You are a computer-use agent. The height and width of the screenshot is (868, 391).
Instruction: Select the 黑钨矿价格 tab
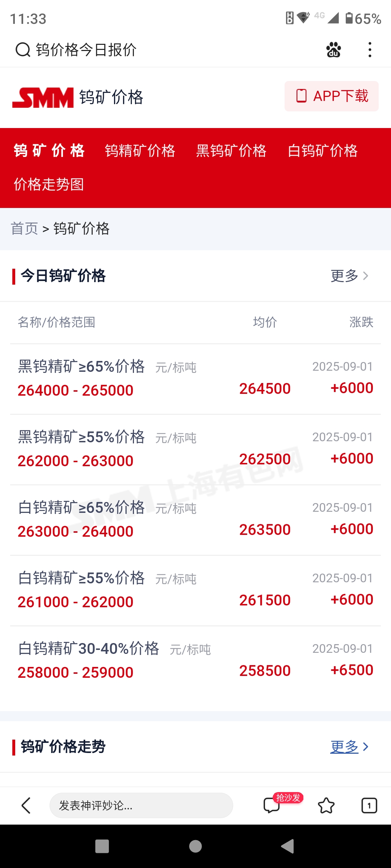pyautogui.click(x=231, y=151)
